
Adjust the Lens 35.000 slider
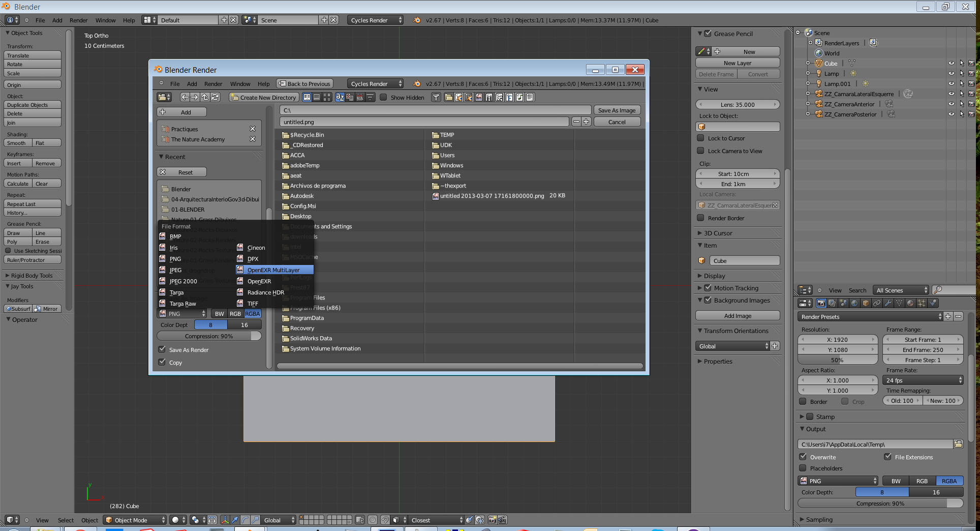[x=737, y=104]
